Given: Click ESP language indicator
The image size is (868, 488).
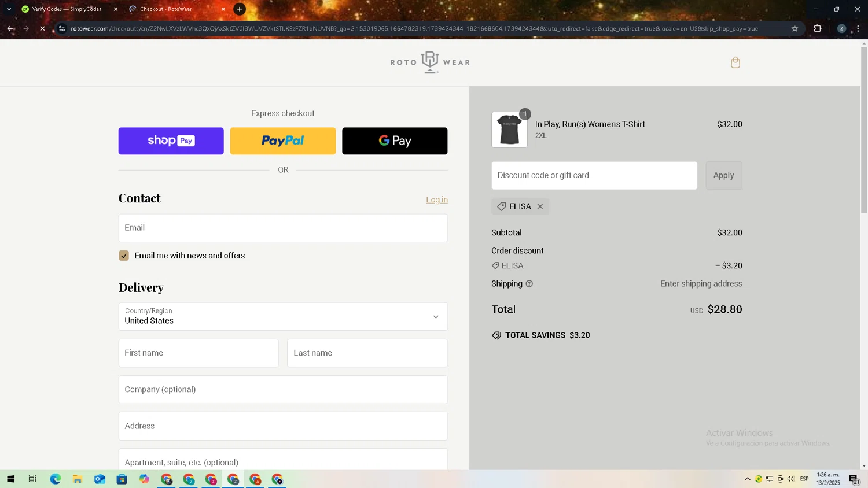Looking at the screenshot, I should (x=804, y=479).
